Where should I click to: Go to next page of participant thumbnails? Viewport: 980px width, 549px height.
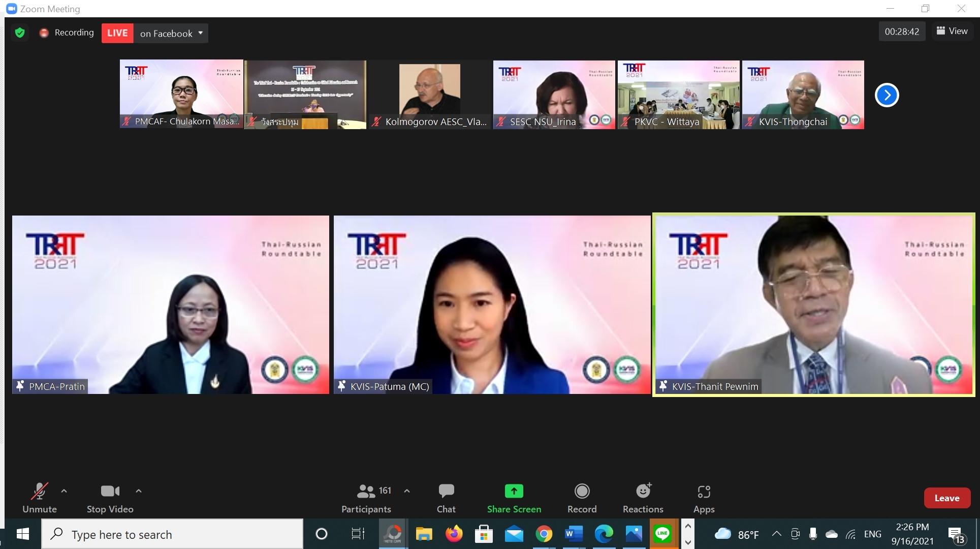pos(887,95)
